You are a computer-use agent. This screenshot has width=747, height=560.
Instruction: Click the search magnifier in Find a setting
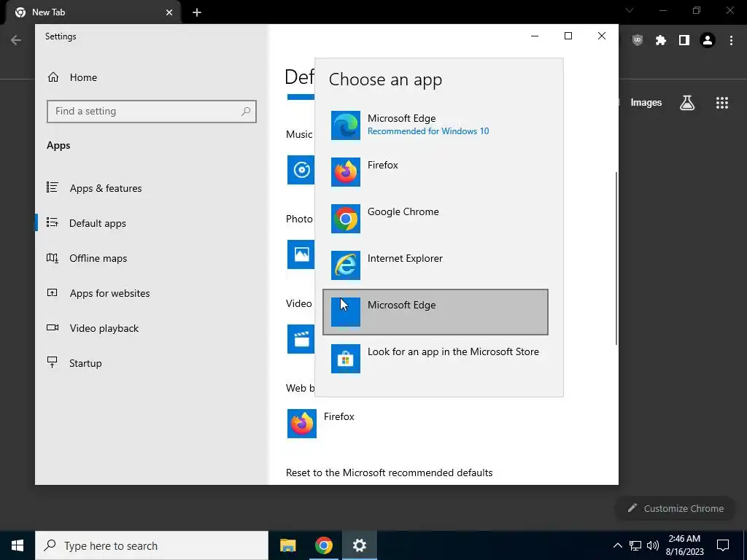tap(246, 112)
